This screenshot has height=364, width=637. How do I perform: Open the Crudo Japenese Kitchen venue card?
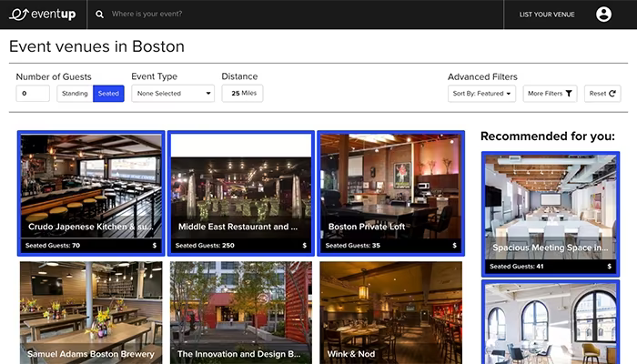91,193
